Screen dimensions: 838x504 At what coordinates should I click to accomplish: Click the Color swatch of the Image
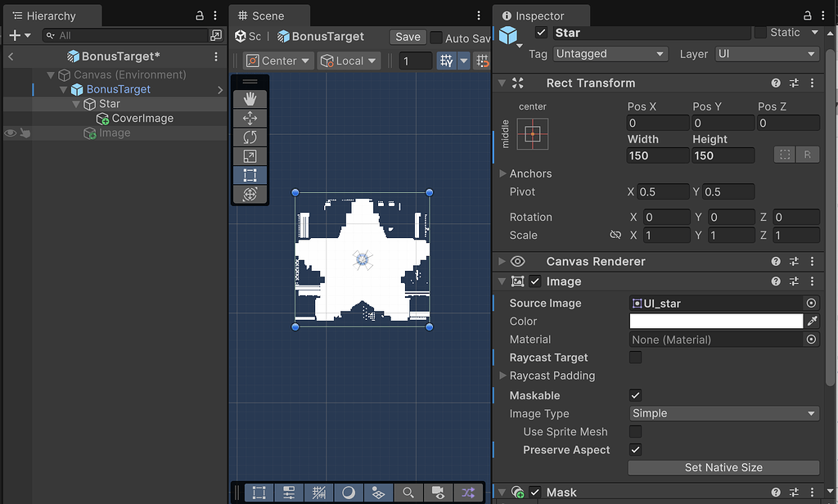[715, 321]
